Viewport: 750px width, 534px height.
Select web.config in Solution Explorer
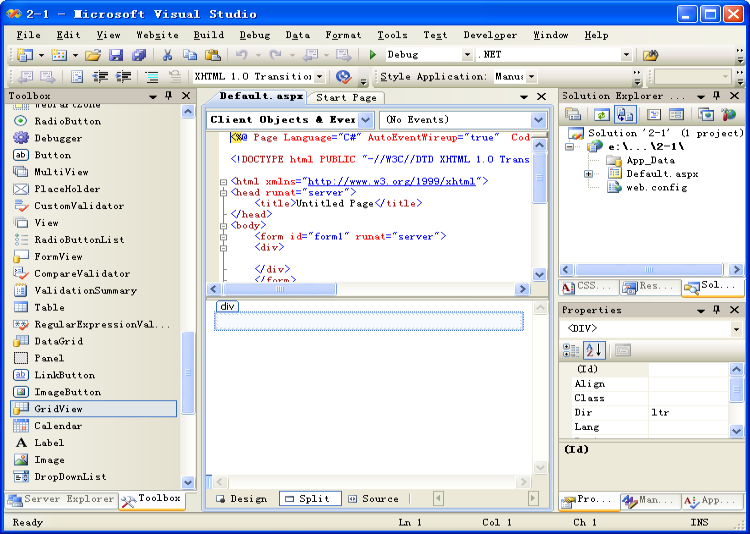(x=657, y=187)
